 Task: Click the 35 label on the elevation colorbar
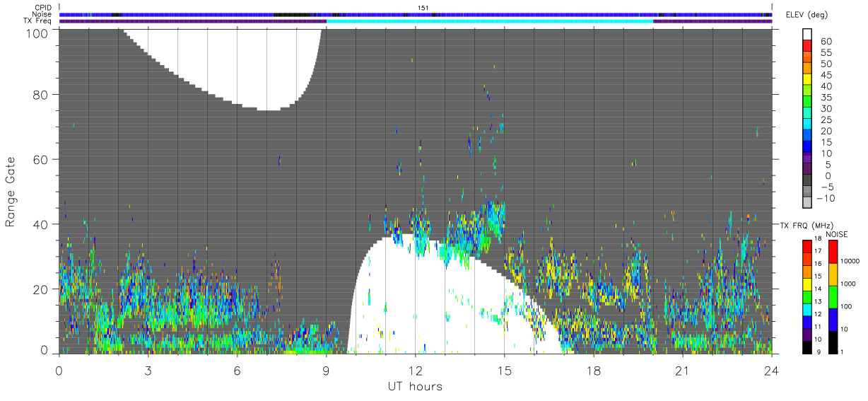pos(825,97)
